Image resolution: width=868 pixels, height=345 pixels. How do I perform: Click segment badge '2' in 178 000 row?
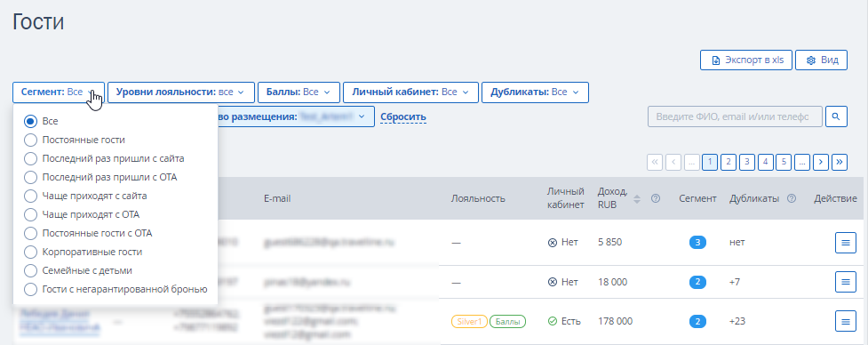[697, 321]
